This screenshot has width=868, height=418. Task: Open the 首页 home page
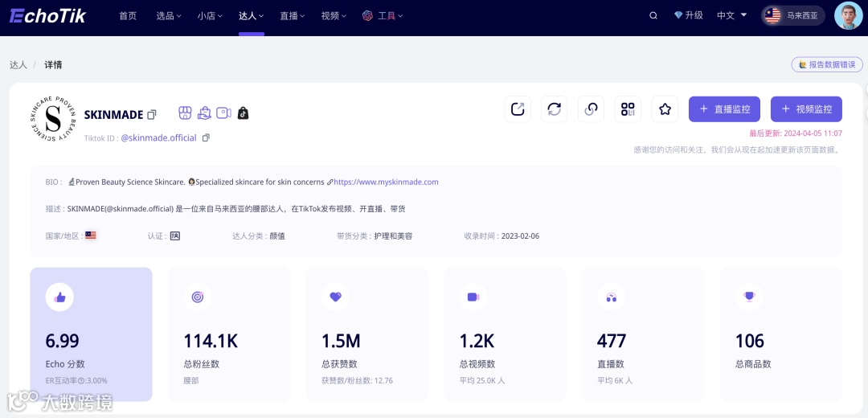[128, 16]
